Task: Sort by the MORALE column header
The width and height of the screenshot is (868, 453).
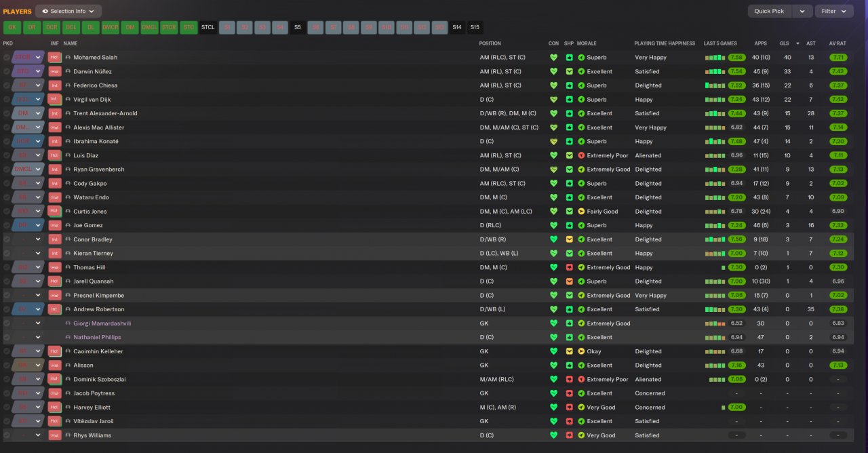Action: click(x=587, y=43)
